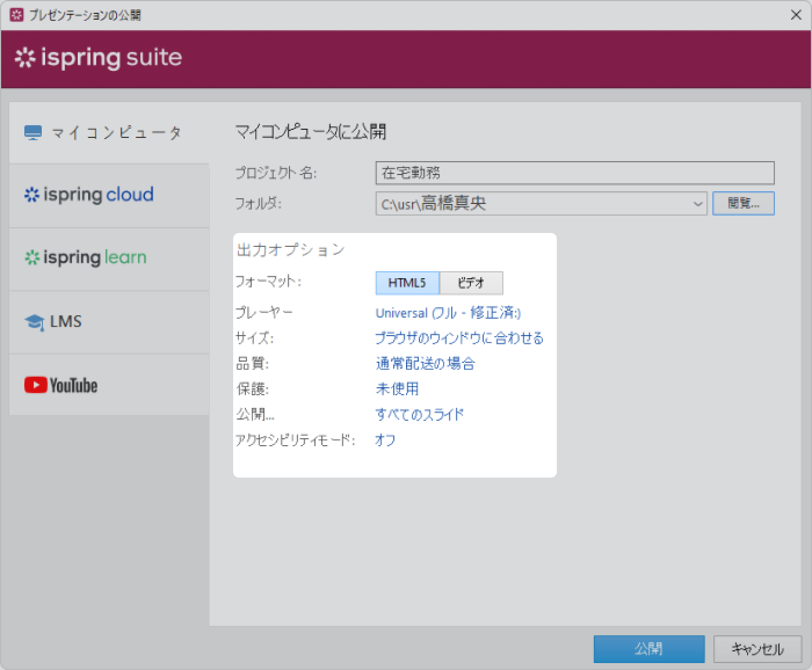
Task: Click the iSpring Suite logo in header
Action: coord(98,58)
